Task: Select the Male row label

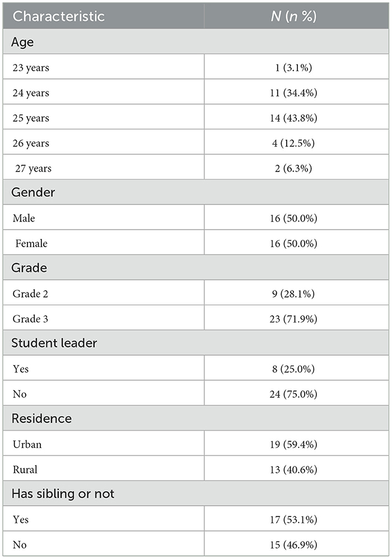Action: pyautogui.click(x=24, y=218)
